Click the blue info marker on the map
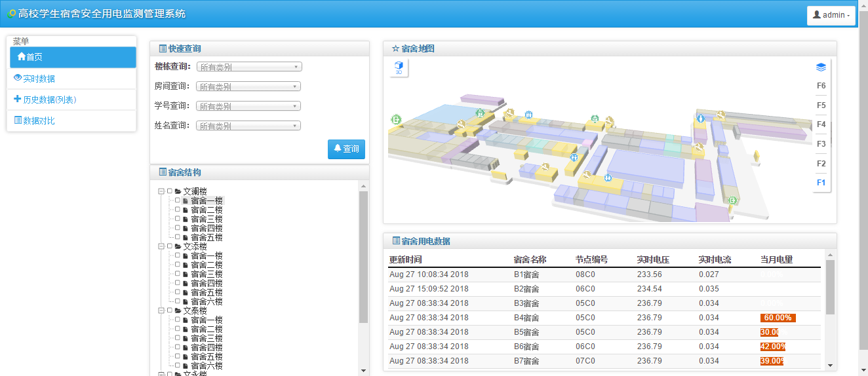Screen dimensions: 868x376 (x=700, y=119)
